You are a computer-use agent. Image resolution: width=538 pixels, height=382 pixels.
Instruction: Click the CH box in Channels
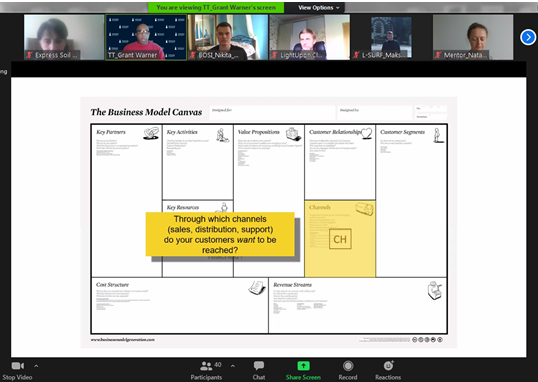click(340, 239)
